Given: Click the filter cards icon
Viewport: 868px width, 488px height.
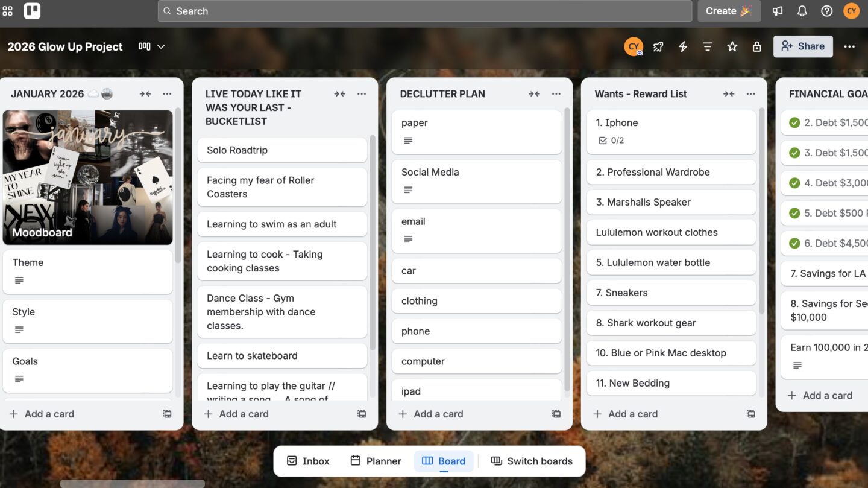Looking at the screenshot, I should click(x=708, y=46).
